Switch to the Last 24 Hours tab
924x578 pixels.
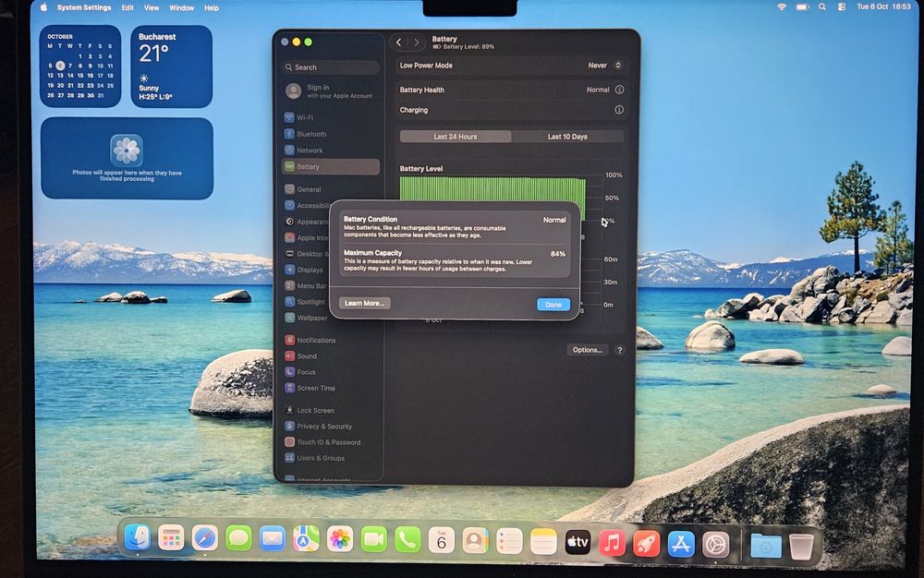455,137
